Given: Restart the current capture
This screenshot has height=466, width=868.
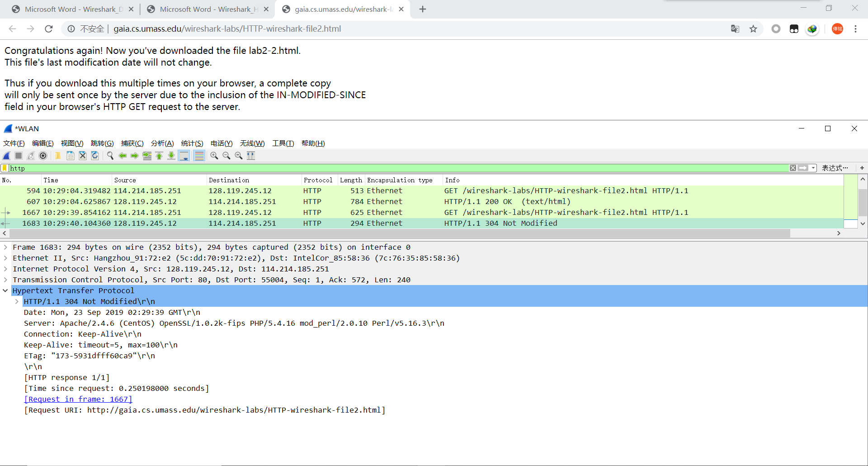Looking at the screenshot, I should point(31,156).
